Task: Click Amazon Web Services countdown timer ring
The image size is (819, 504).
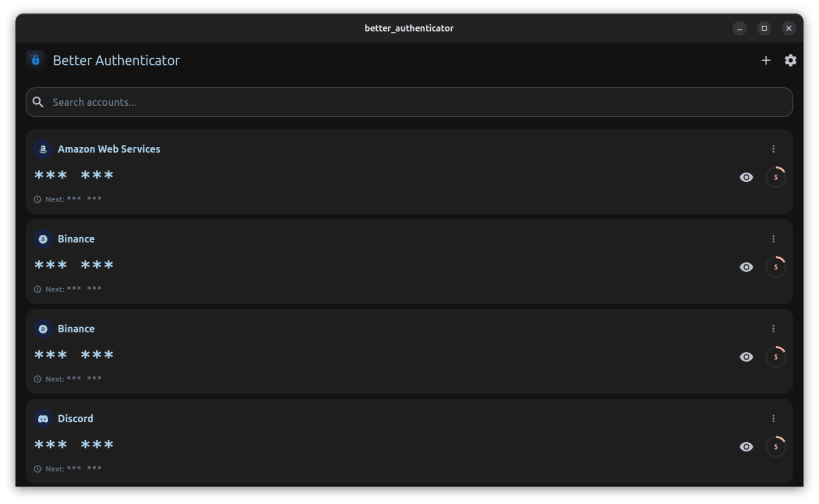Action: [x=776, y=177]
